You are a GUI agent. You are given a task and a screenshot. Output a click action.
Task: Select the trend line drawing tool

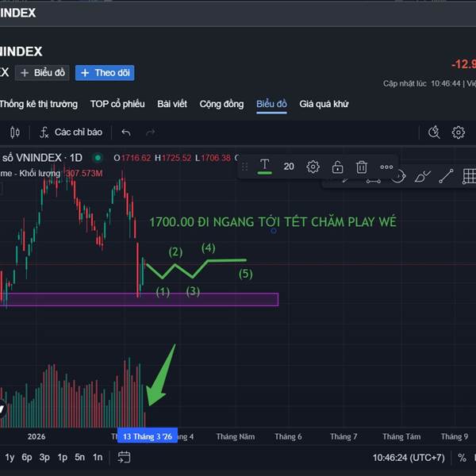446,176
